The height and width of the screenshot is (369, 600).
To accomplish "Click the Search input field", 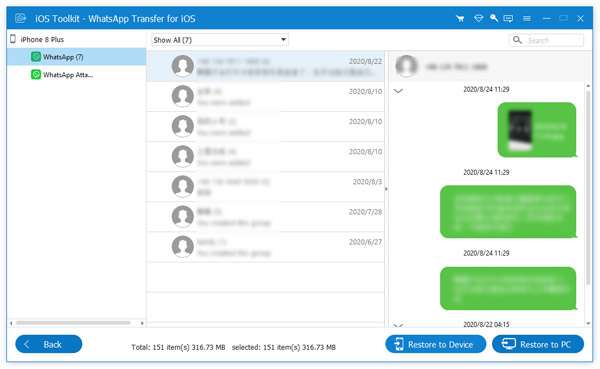I will tap(546, 40).
